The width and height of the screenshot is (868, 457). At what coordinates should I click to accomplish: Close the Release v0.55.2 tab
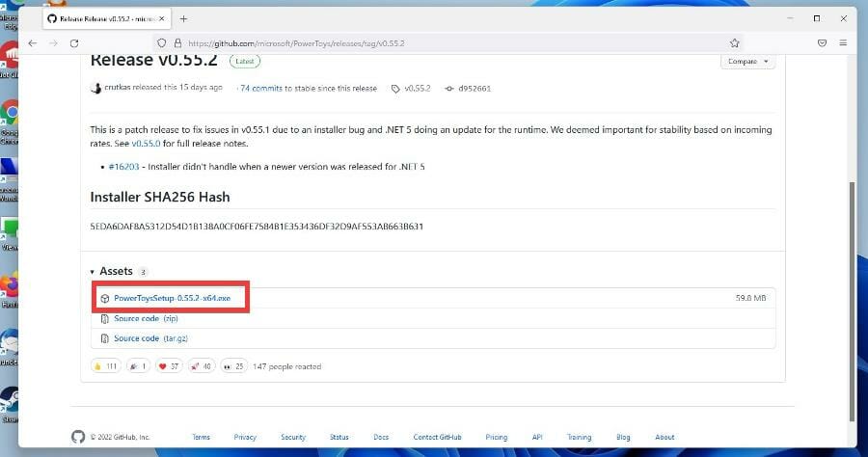point(162,19)
